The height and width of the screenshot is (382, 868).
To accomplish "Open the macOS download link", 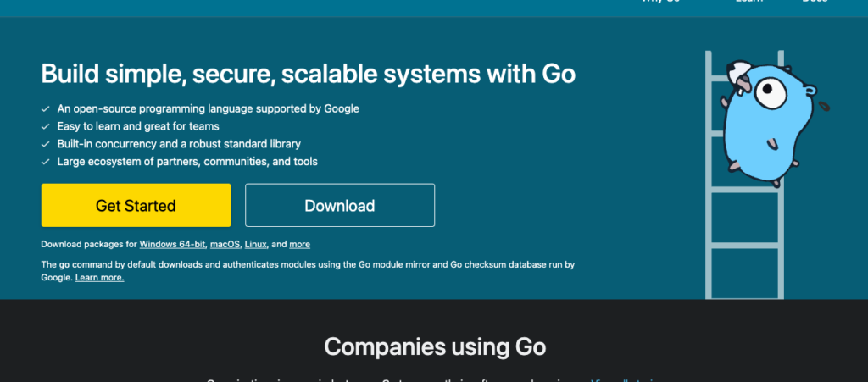I will coord(225,244).
